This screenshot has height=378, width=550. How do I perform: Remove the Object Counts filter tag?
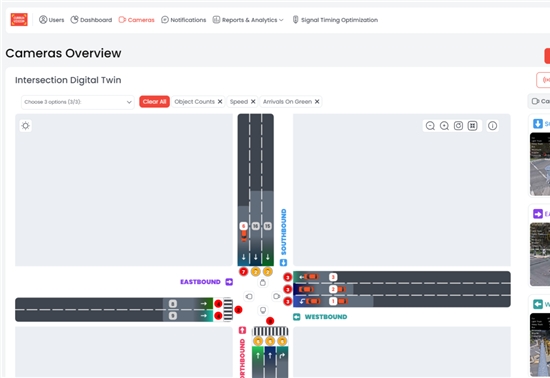220,102
